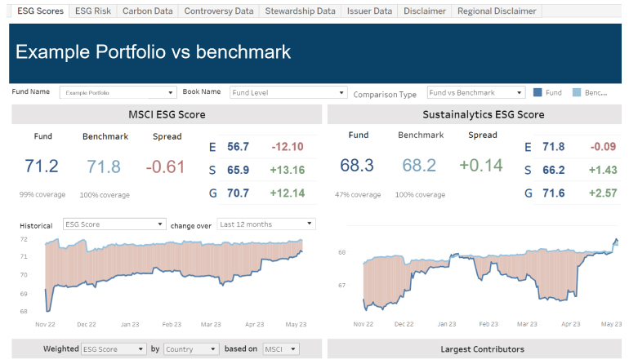Change the Last 12 months period dropdown
The image size is (629, 364).
[266, 224]
